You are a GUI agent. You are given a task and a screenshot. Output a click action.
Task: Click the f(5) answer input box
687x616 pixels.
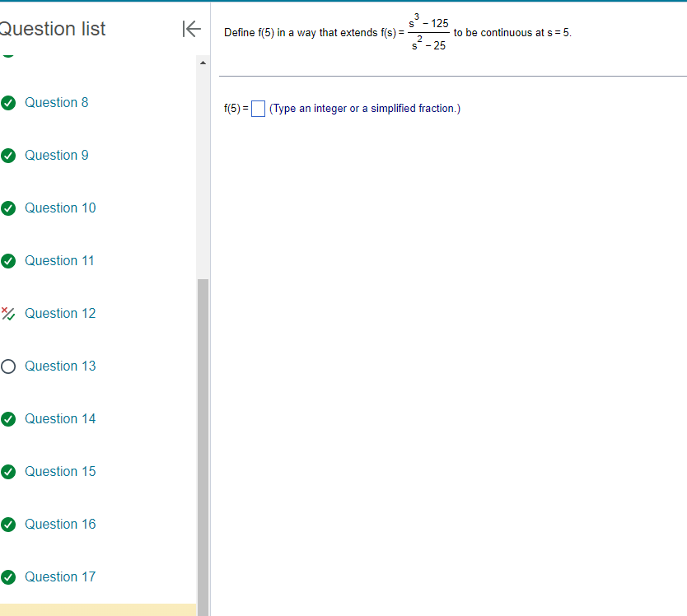pyautogui.click(x=258, y=108)
